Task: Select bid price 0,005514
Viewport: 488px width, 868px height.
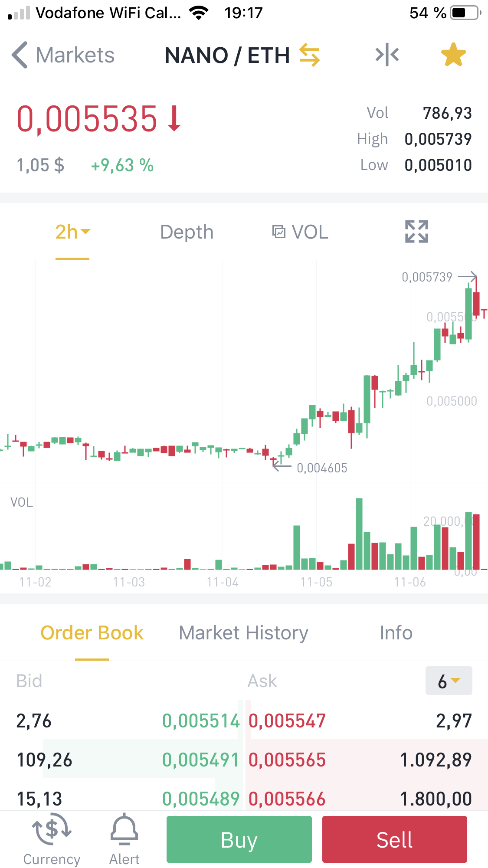Action: (201, 721)
